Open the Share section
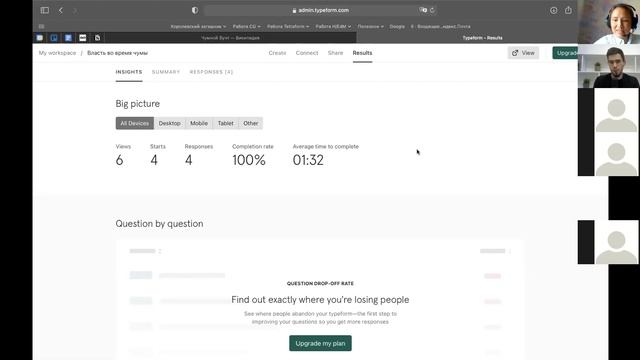The height and width of the screenshot is (360, 640). pyautogui.click(x=336, y=53)
